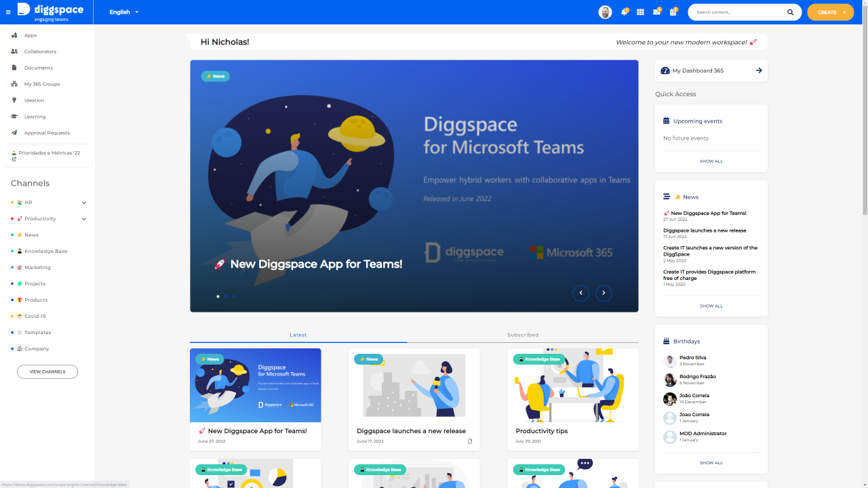Image resolution: width=868 pixels, height=488 pixels.
Task: Open the calendar icon in header
Action: pyautogui.click(x=673, y=12)
